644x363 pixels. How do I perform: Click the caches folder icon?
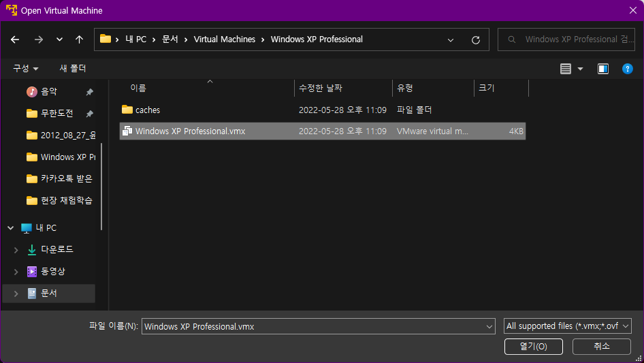point(127,110)
